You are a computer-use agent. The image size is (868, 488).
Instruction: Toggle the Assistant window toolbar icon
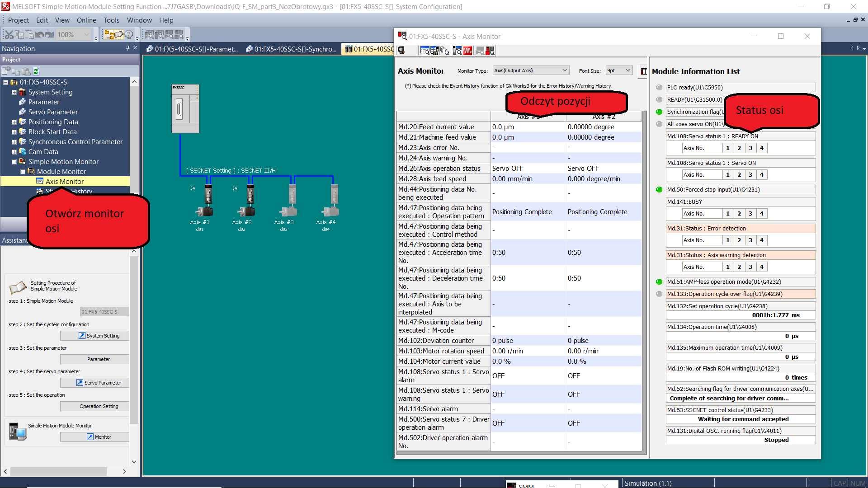(119, 34)
